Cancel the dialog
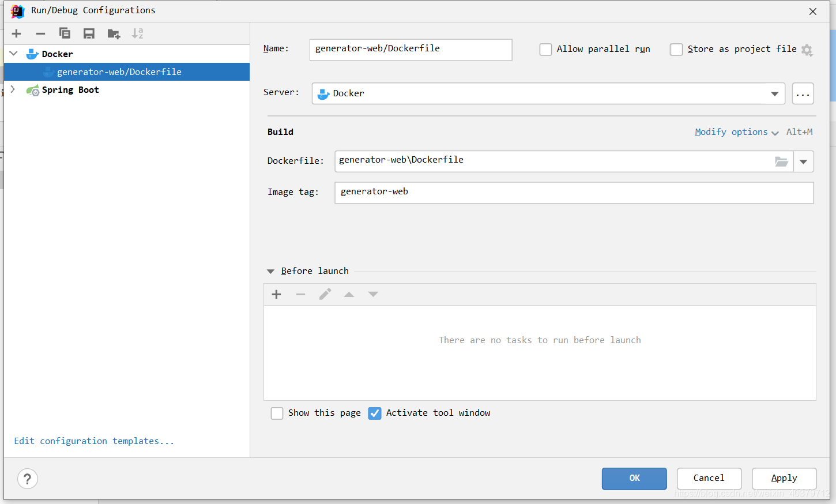The image size is (836, 504). click(x=709, y=479)
